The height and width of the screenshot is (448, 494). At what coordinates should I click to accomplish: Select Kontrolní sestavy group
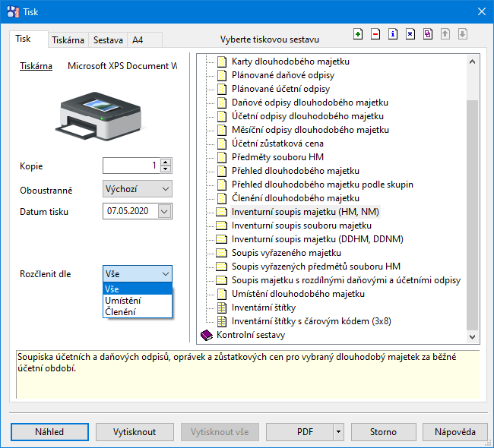pyautogui.click(x=251, y=335)
